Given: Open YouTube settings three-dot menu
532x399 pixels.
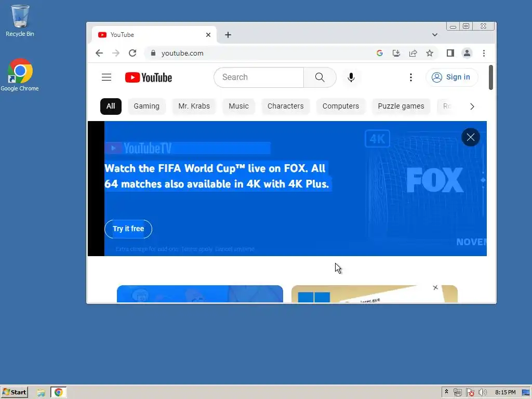Looking at the screenshot, I should pyautogui.click(x=410, y=77).
